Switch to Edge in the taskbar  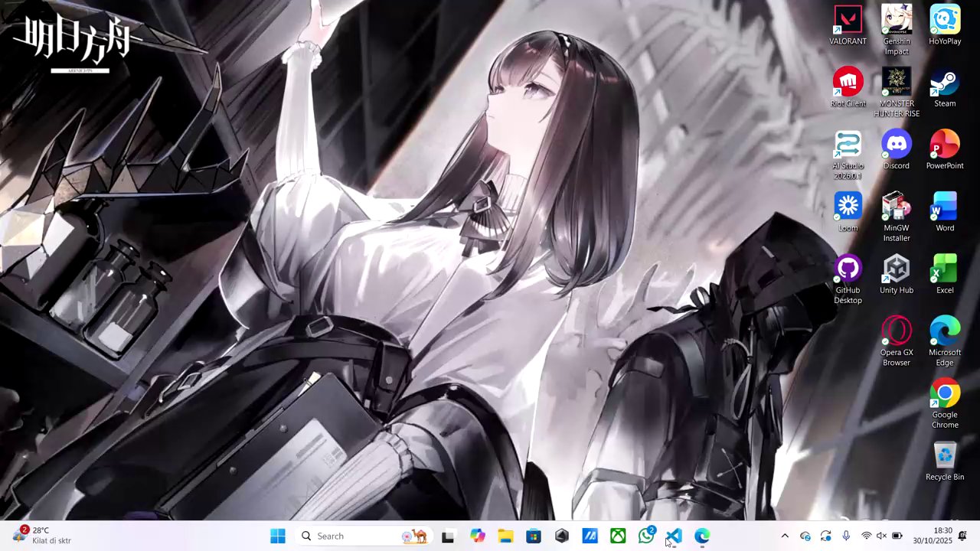click(x=702, y=536)
